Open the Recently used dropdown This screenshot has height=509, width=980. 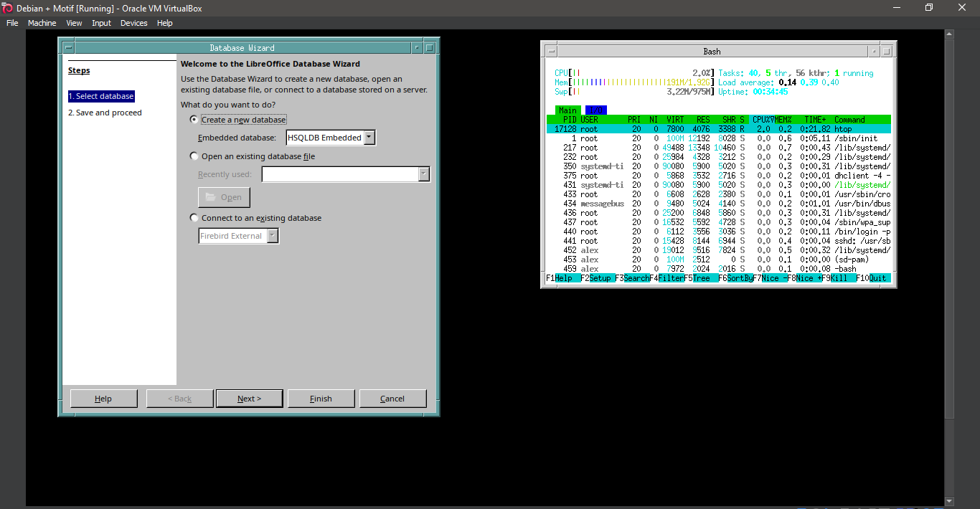[x=424, y=173]
